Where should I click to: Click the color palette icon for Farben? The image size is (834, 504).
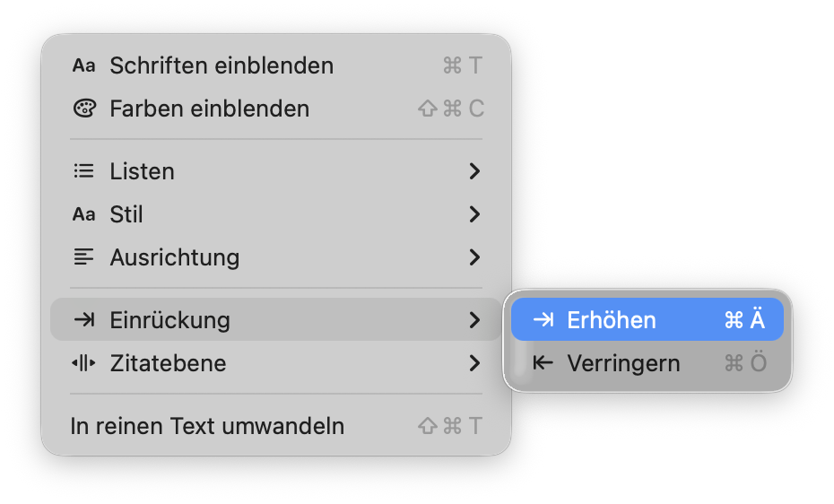pos(83,109)
